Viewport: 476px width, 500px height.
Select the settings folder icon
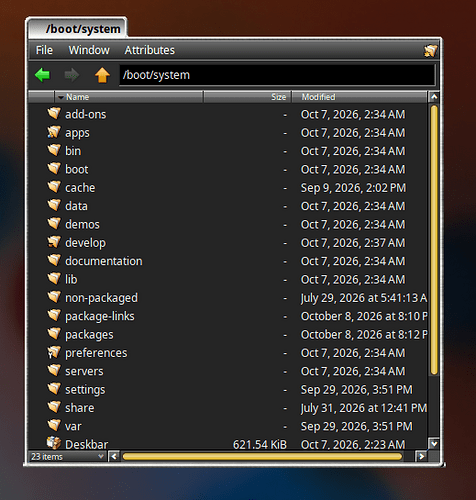(x=54, y=389)
